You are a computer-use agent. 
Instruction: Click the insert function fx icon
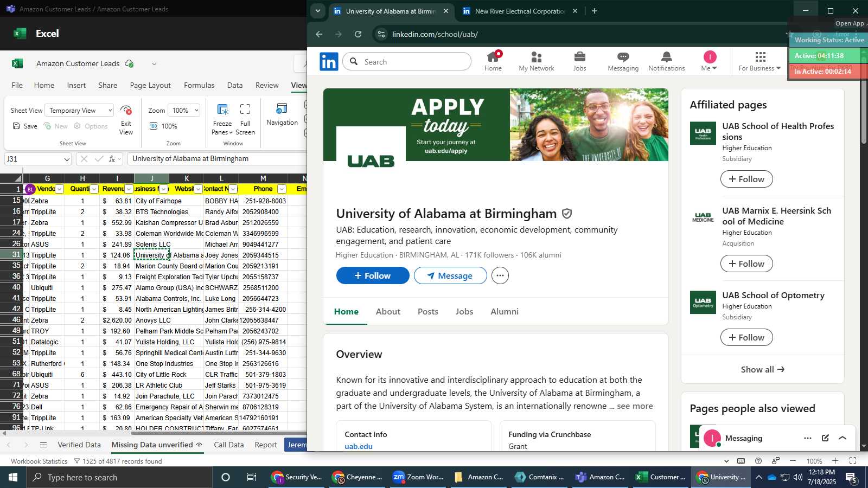(112, 159)
